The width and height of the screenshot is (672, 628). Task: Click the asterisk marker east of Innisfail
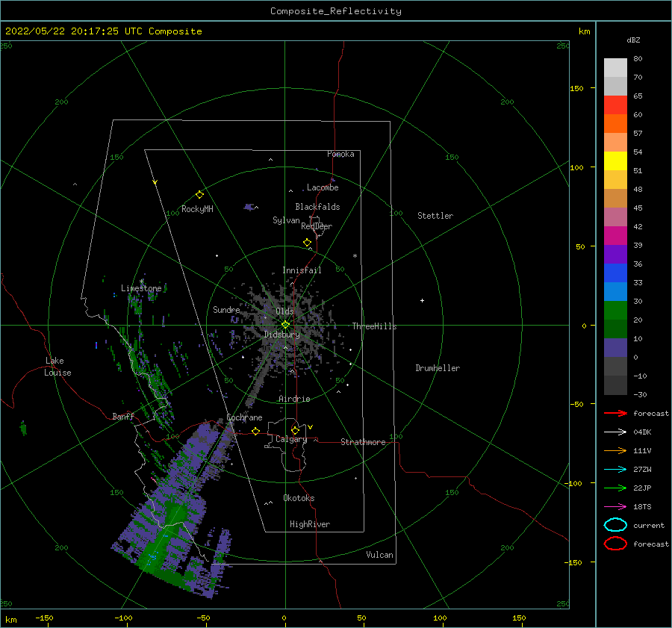point(355,256)
